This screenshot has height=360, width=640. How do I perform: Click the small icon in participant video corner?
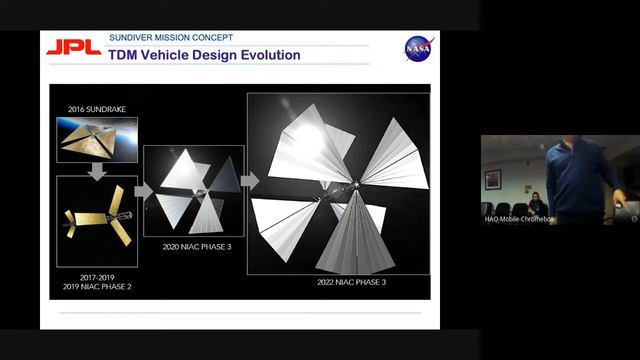point(634,219)
